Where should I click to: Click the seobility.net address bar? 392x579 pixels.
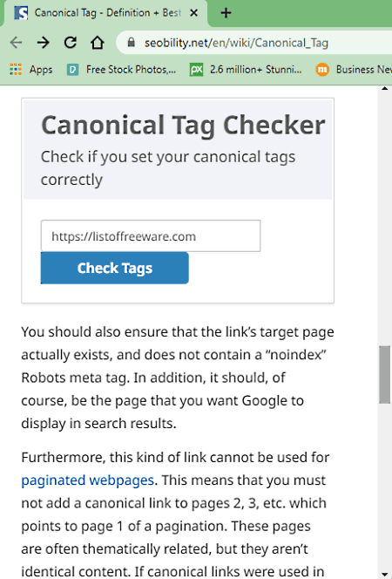coord(254,43)
